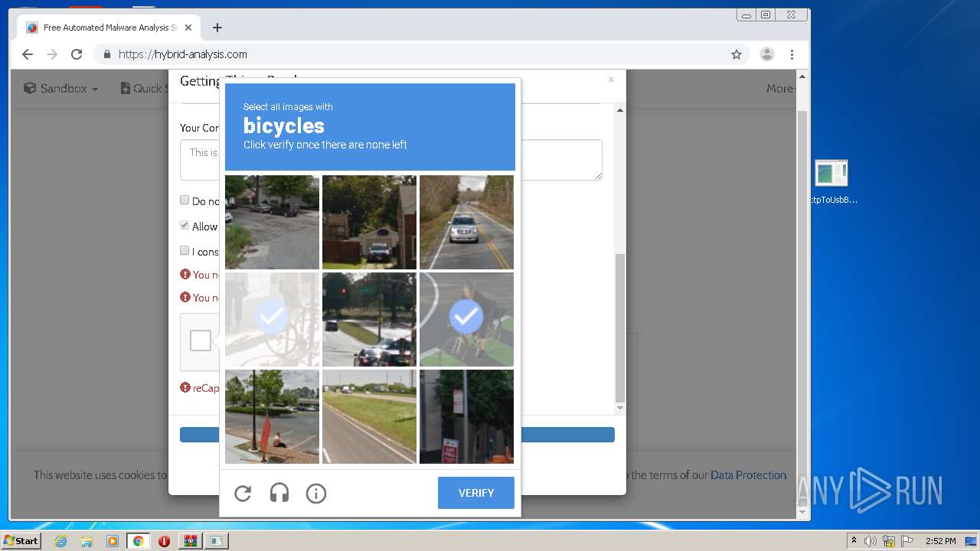The width and height of the screenshot is (980, 551).
Task: Open Opera browser from taskbar
Action: click(164, 541)
